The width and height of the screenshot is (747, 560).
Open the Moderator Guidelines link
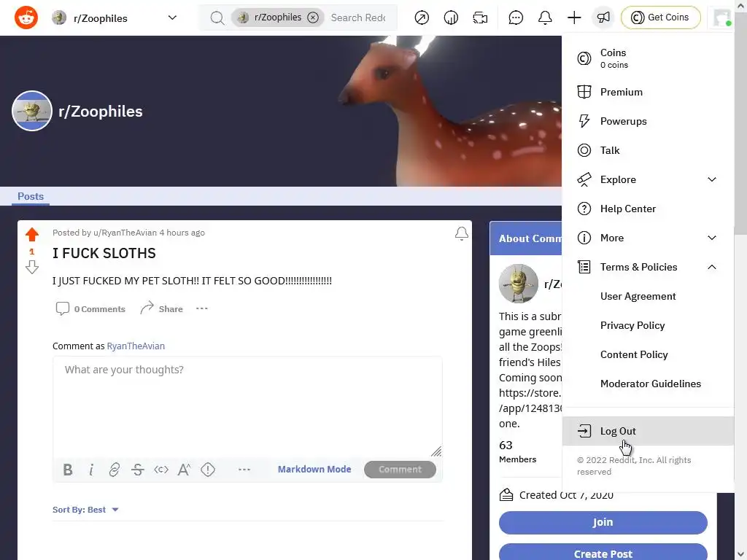tap(650, 384)
